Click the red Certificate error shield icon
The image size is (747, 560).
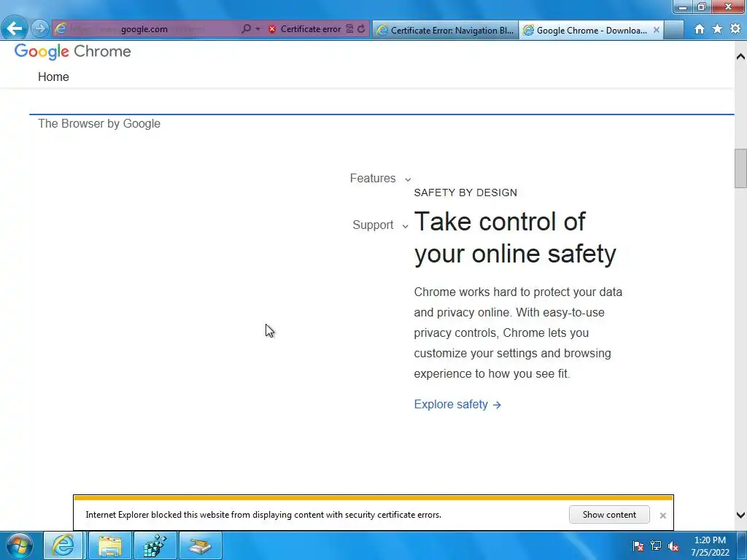(272, 29)
